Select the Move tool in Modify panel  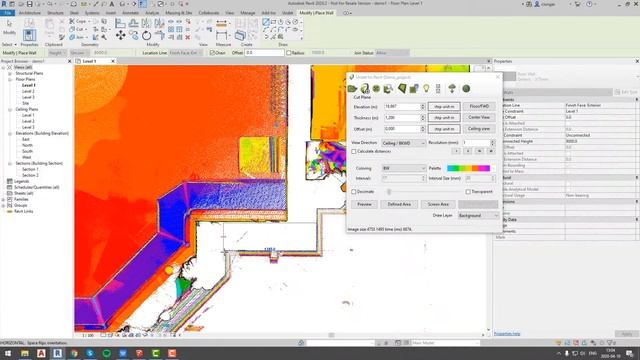click(120, 36)
